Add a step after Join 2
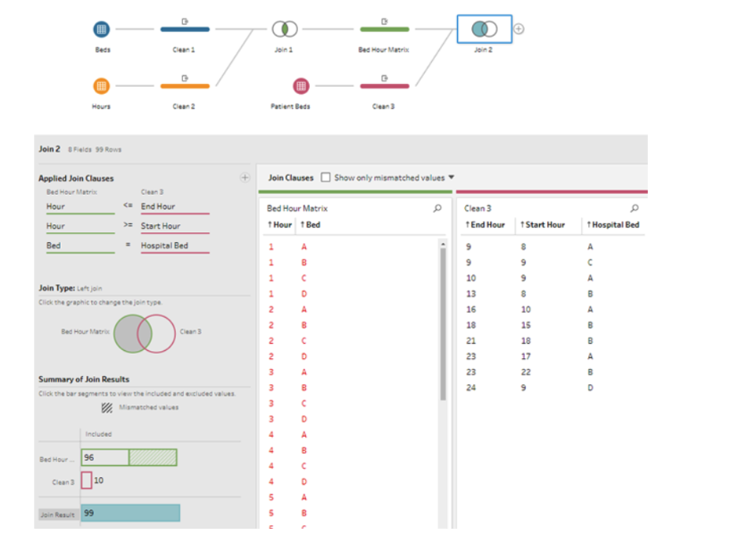The height and width of the screenshot is (535, 756). pos(519,29)
